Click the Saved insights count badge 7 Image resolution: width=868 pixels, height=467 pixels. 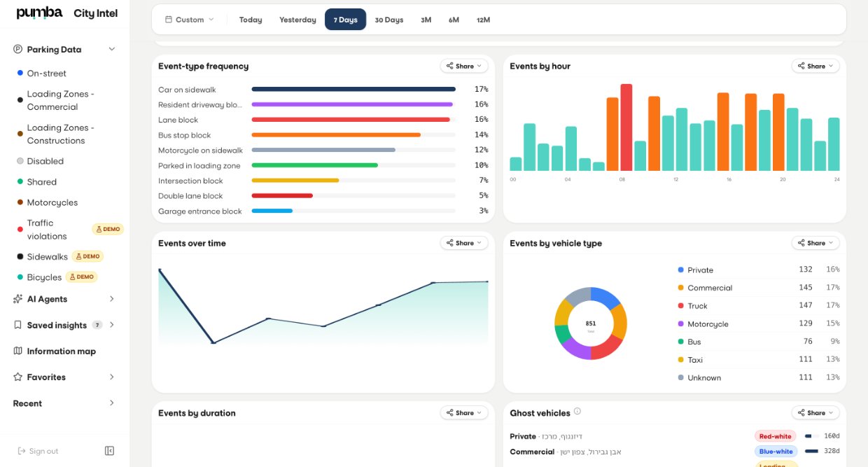97,325
